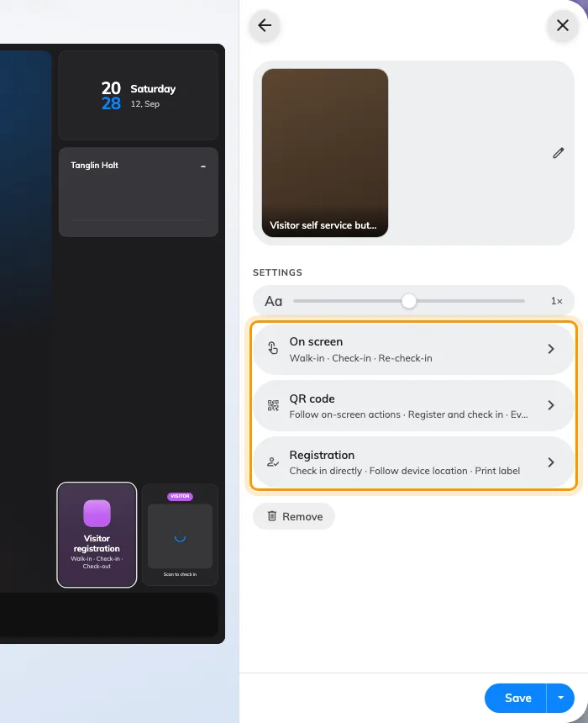Click the On screen touch icon
Screen dimensions: 588x723
(x=273, y=348)
